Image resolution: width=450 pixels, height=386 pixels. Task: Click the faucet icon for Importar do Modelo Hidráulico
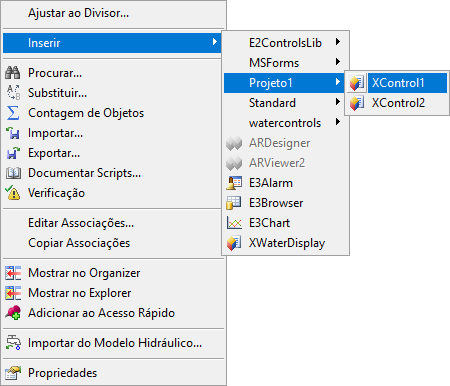tap(13, 343)
